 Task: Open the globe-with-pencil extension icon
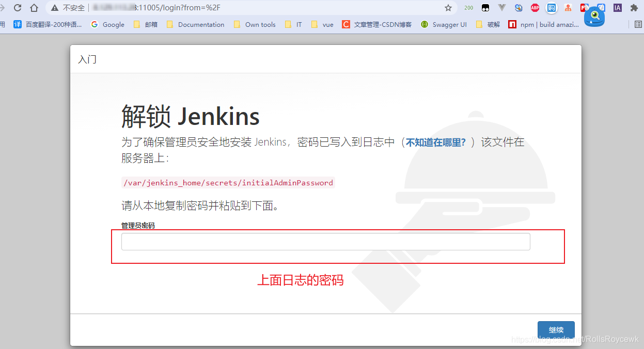pyautogui.click(x=519, y=8)
